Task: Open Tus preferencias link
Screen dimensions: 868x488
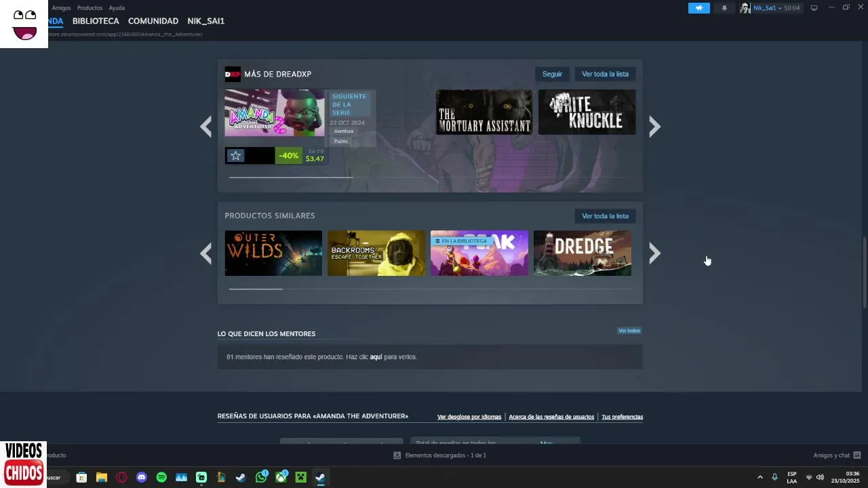Action: pyautogui.click(x=622, y=417)
